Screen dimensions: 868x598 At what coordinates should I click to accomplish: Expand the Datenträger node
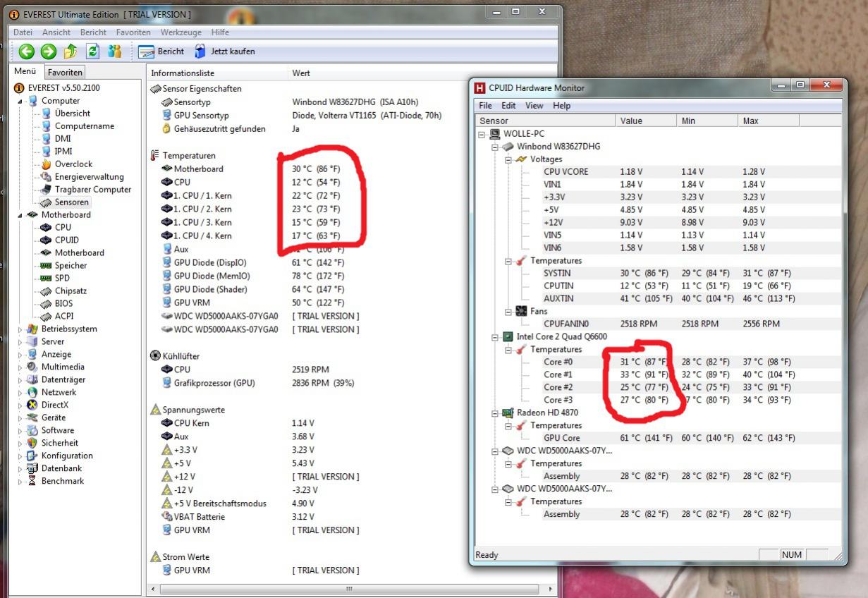click(x=20, y=380)
